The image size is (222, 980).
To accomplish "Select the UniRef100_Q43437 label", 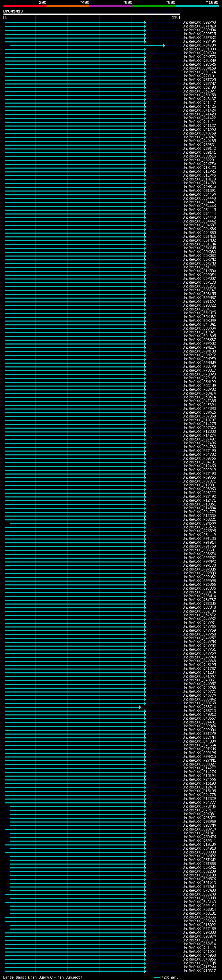I will coord(199,99).
